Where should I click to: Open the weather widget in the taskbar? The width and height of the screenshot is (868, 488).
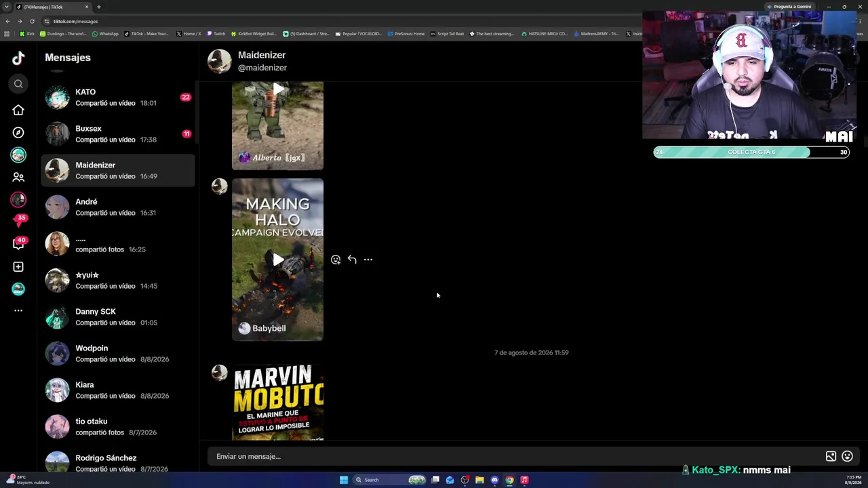tap(30, 480)
